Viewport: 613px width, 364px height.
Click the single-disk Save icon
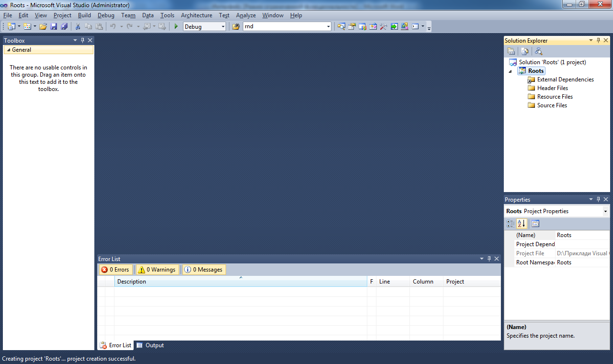(54, 26)
